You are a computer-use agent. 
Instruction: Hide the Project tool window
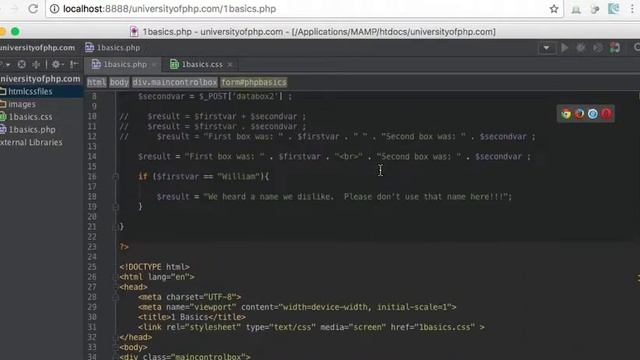coord(74,64)
